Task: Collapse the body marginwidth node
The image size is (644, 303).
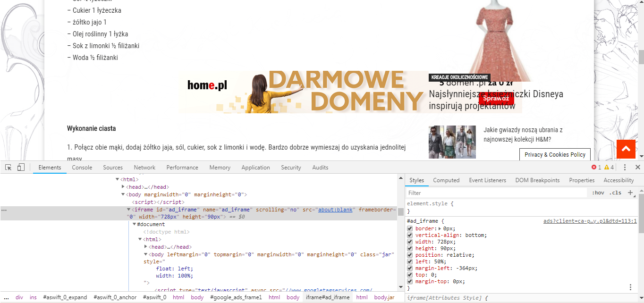Action: pyautogui.click(x=123, y=194)
